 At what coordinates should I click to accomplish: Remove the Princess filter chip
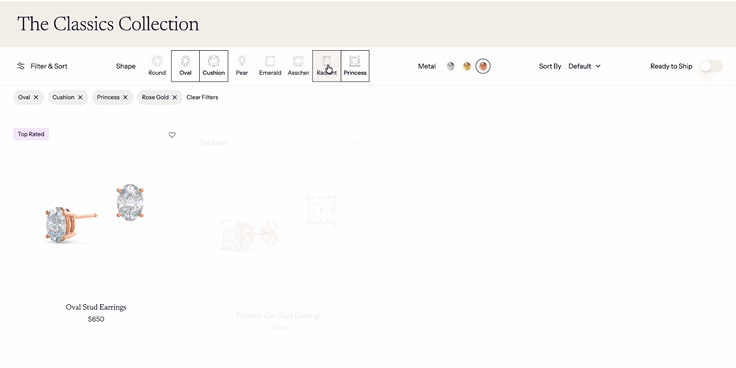click(x=125, y=97)
